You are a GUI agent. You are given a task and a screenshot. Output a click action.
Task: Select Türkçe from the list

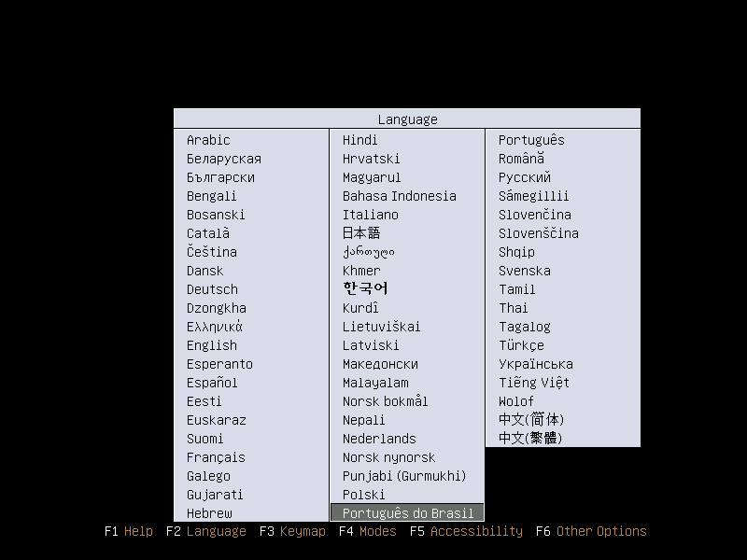pos(521,345)
